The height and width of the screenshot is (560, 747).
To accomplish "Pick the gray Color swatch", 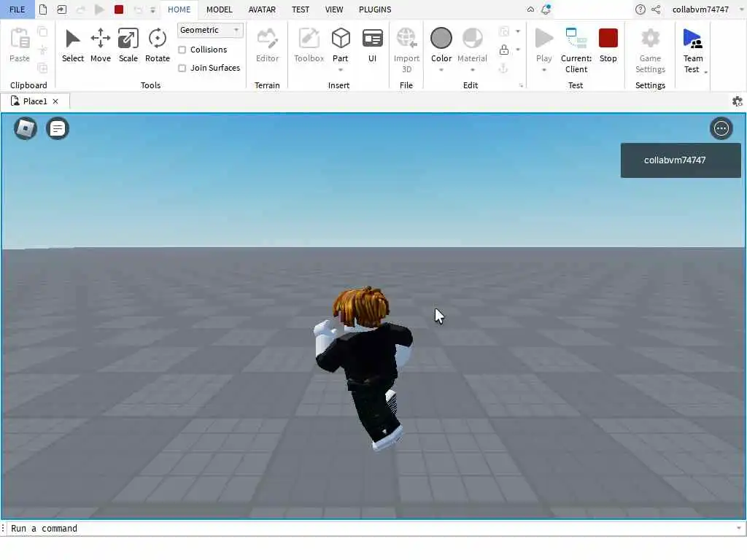I will click(x=441, y=39).
